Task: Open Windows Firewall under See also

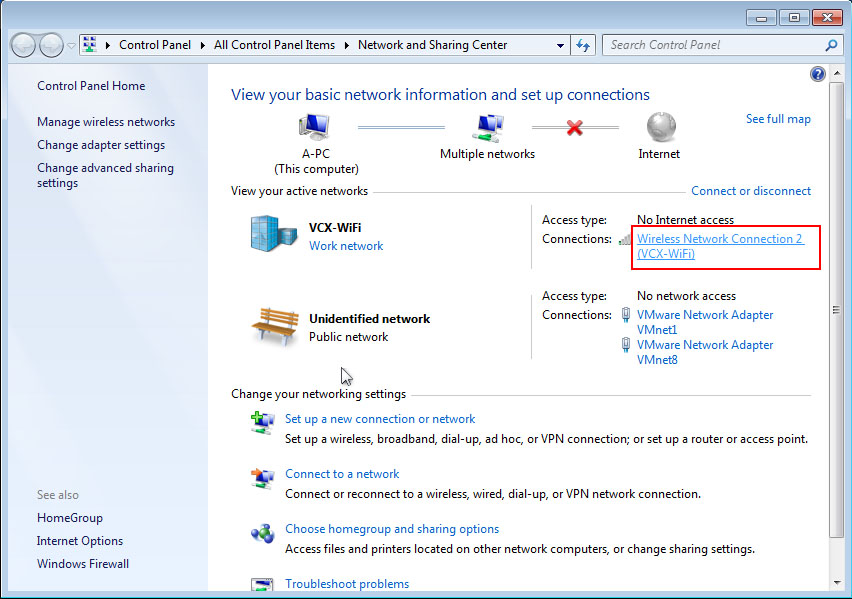Action: (x=83, y=564)
